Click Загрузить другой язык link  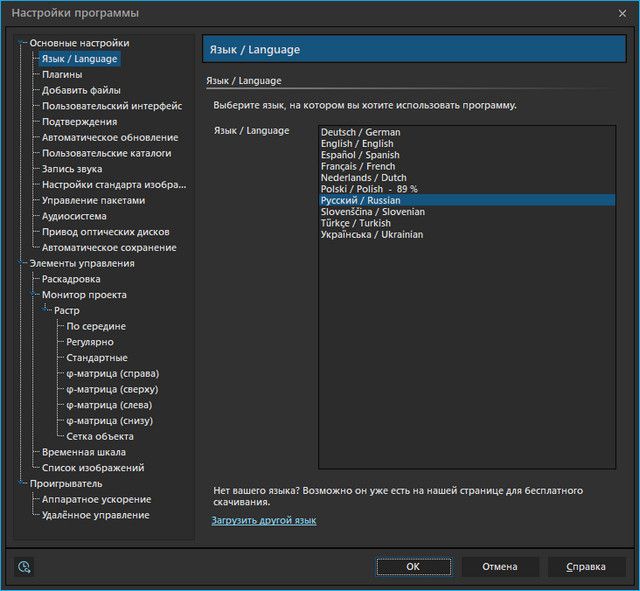coord(263,521)
